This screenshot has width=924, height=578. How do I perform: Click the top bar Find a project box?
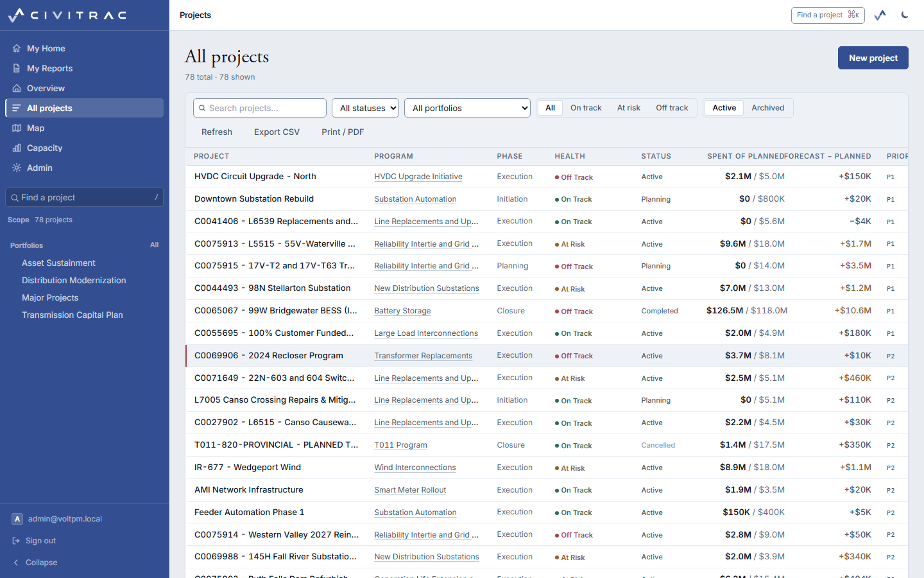[x=828, y=15]
